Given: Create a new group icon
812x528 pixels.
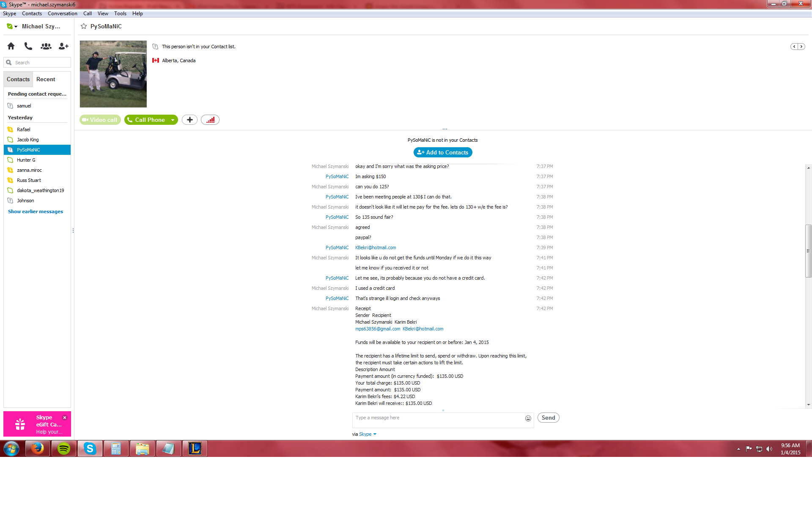Looking at the screenshot, I should (46, 46).
